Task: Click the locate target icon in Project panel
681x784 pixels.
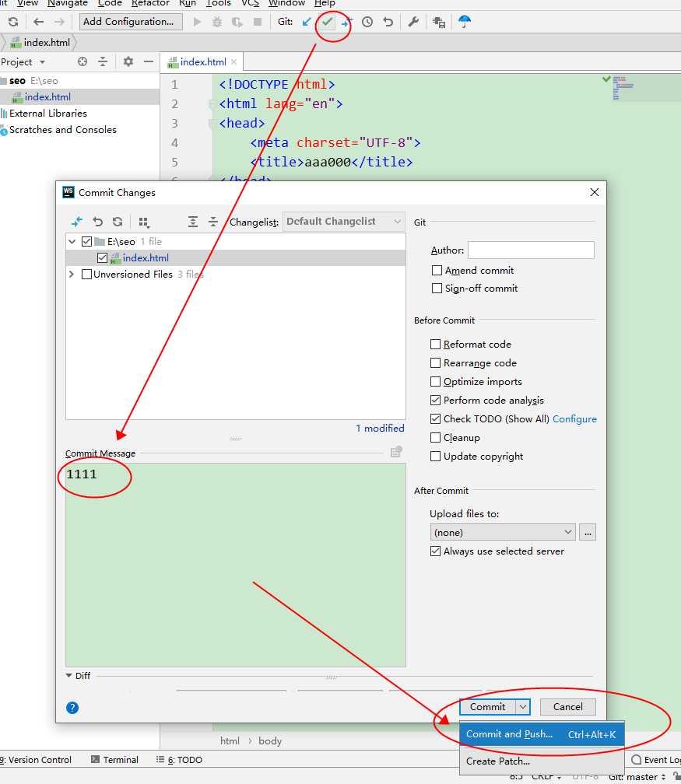Action: pyautogui.click(x=82, y=61)
